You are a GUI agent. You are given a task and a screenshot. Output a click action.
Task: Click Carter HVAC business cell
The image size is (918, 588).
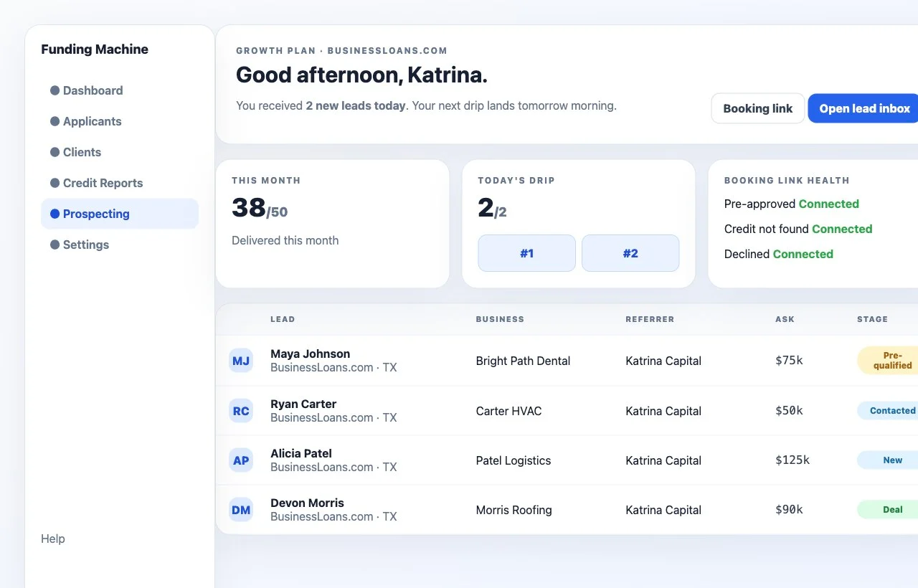pos(509,411)
